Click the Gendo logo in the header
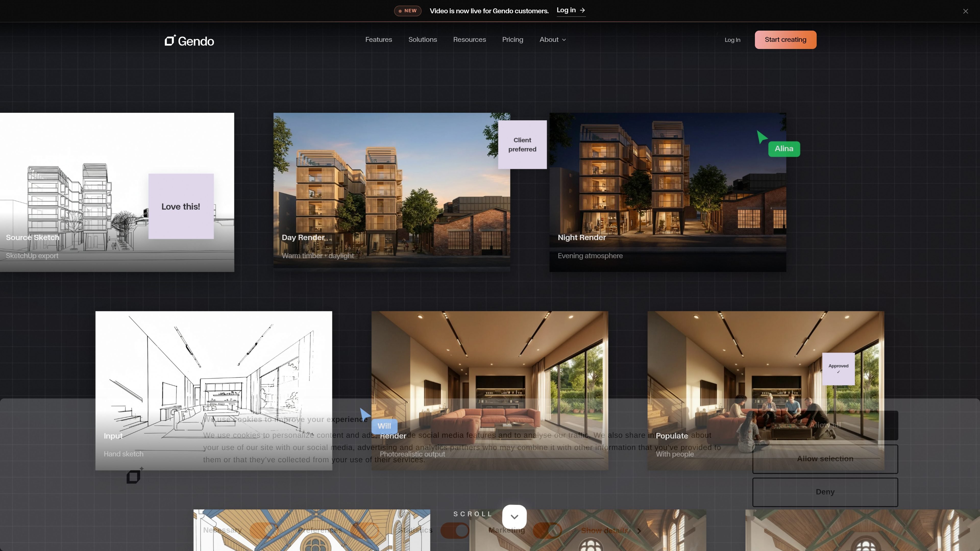The width and height of the screenshot is (980, 551). pos(189,40)
